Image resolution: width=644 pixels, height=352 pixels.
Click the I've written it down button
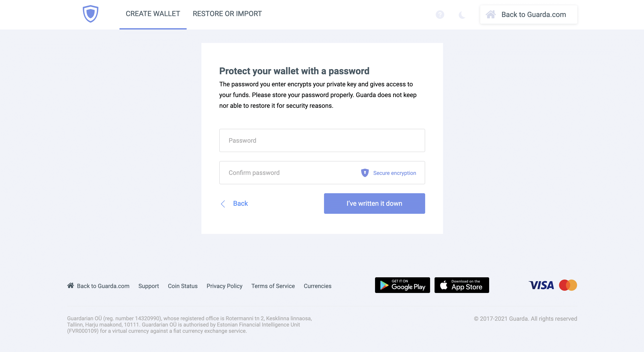(x=374, y=203)
